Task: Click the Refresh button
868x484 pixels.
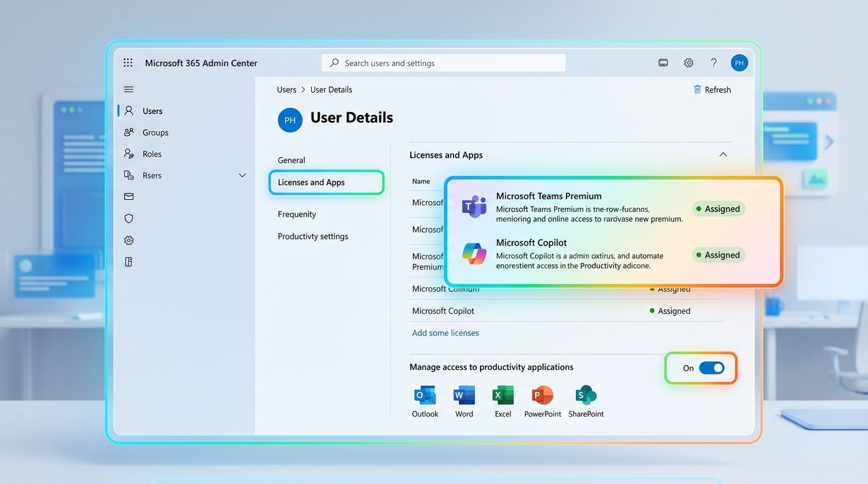Action: (712, 89)
